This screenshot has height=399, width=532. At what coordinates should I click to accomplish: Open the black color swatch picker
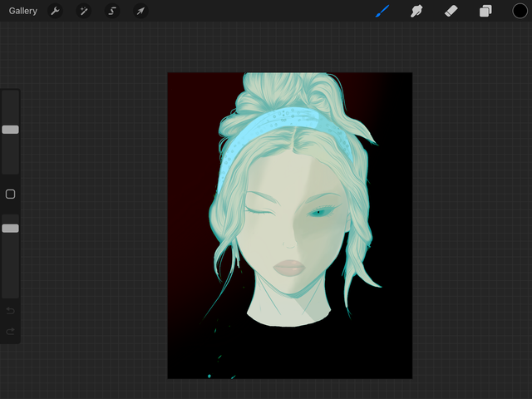[520, 11]
